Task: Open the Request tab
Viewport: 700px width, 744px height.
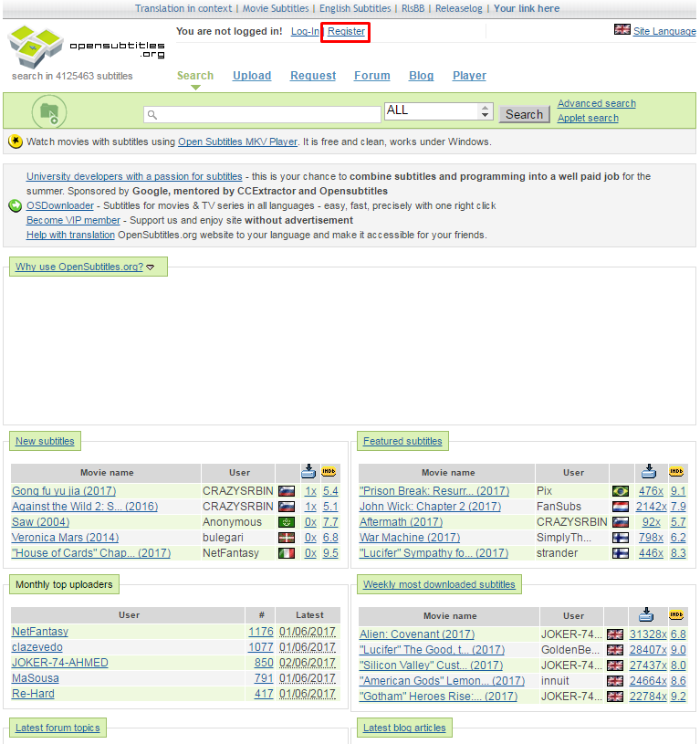Action: pos(313,76)
